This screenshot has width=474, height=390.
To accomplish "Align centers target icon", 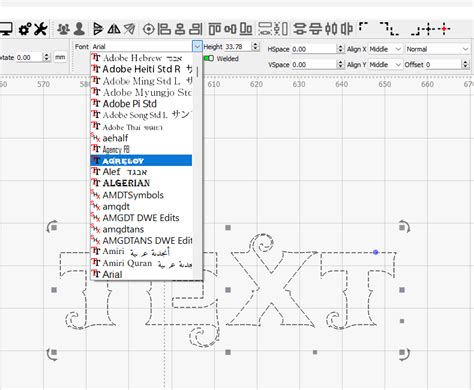I will (x=149, y=29).
